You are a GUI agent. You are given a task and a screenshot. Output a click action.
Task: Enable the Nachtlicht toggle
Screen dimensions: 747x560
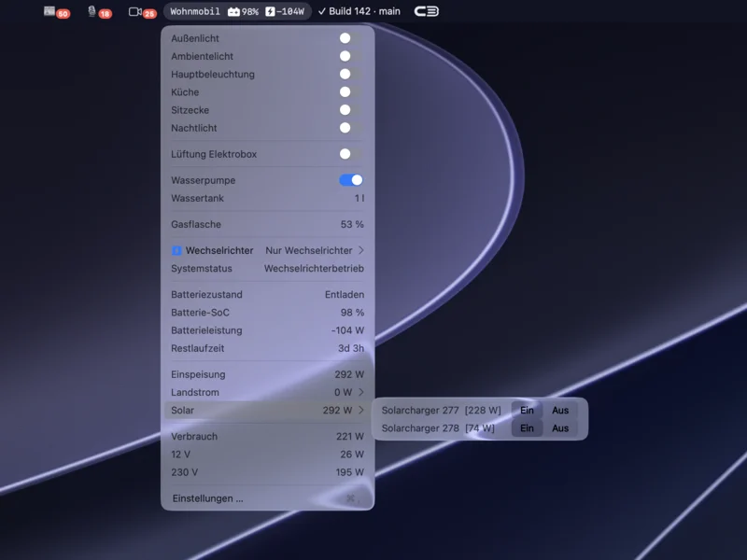click(x=351, y=128)
